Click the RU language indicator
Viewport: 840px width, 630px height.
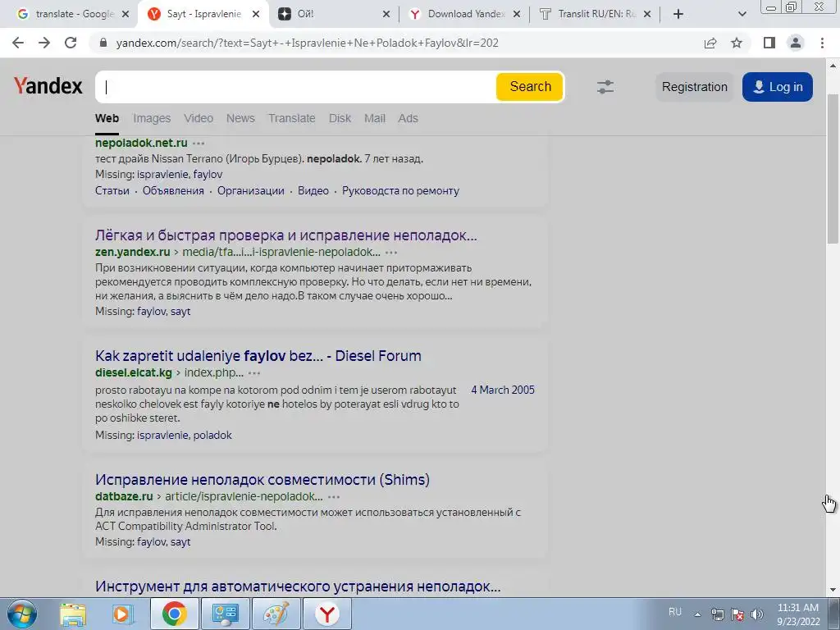tap(675, 611)
